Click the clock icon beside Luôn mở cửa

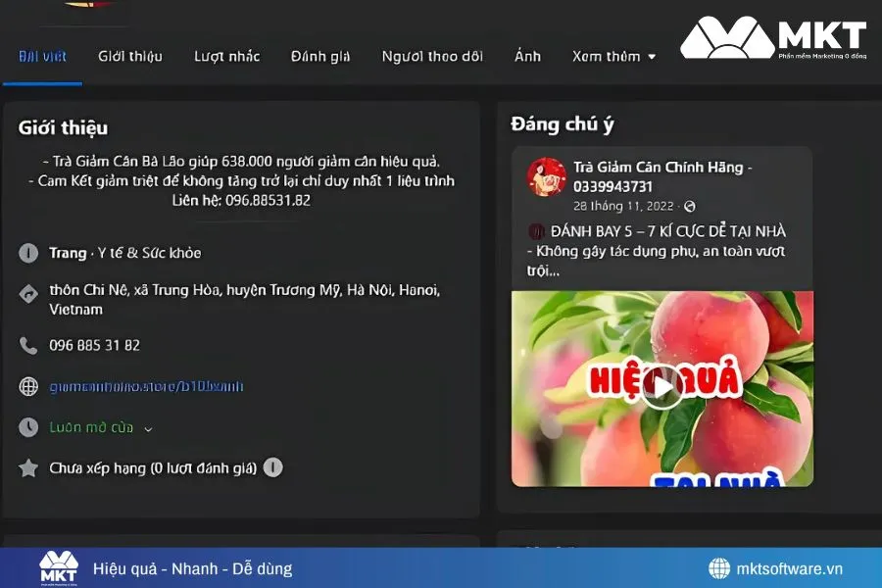click(26, 427)
